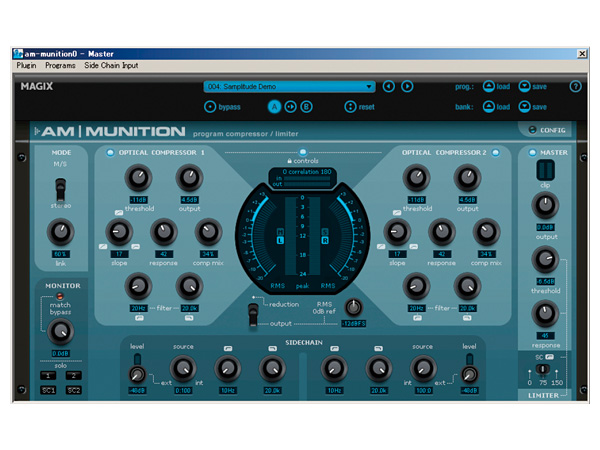Toggle Compressor 1 low filter type icon
600x450 pixels.
pyautogui.click(x=139, y=318)
